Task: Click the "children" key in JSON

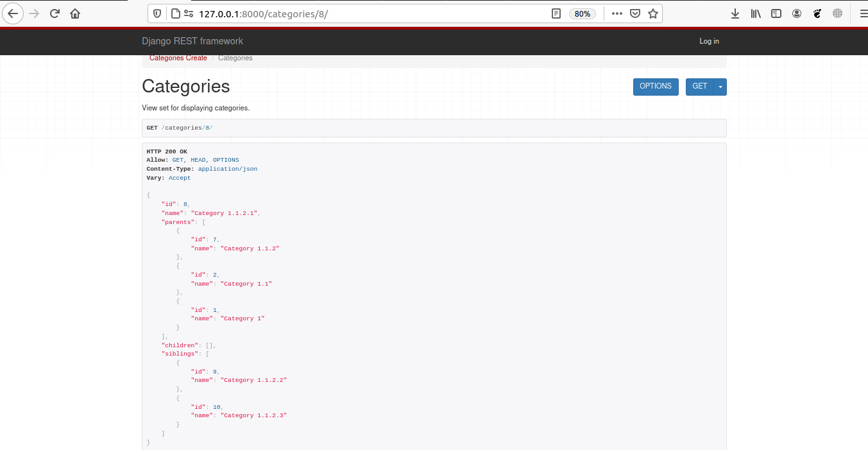Action: (x=180, y=345)
